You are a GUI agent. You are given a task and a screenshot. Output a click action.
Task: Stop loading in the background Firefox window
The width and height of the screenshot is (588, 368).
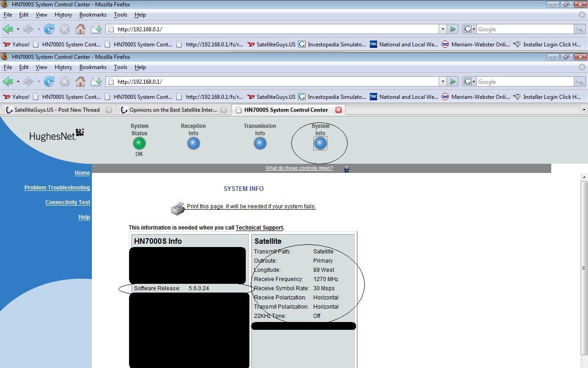point(65,29)
